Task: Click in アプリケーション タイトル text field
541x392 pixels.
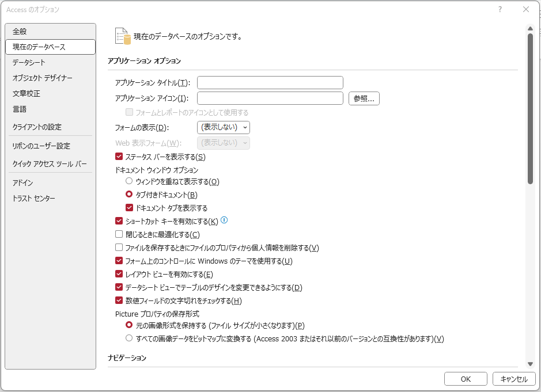Action: pos(270,83)
